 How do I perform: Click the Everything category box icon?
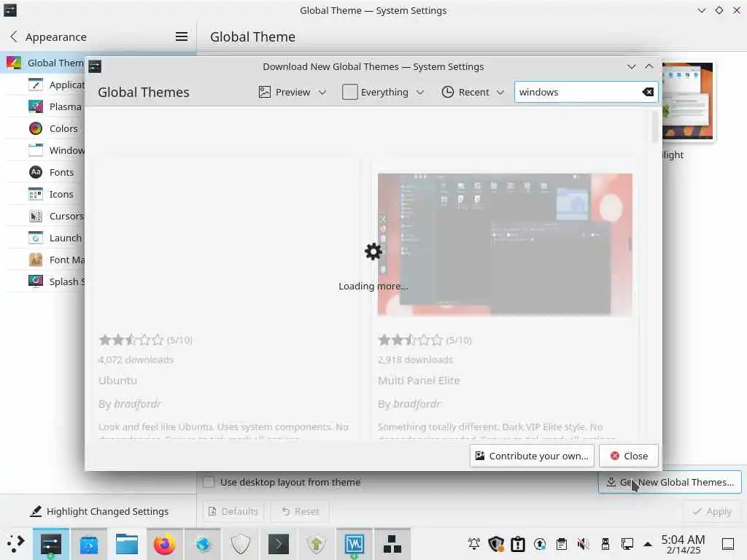point(349,92)
